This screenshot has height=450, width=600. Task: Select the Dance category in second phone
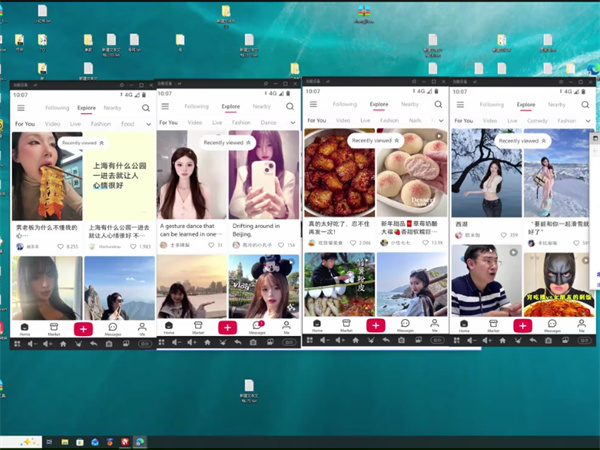pos(268,122)
